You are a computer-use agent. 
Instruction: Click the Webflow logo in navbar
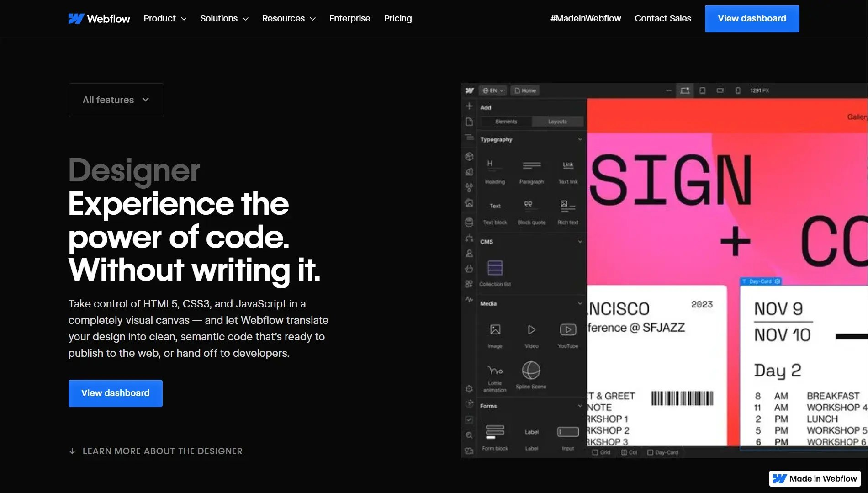click(x=99, y=19)
